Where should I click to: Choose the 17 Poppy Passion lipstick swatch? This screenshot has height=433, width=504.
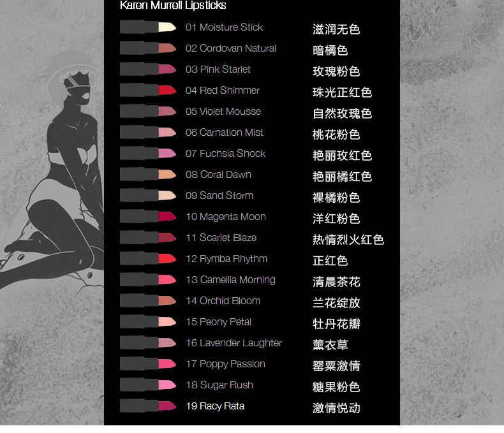[148, 364]
